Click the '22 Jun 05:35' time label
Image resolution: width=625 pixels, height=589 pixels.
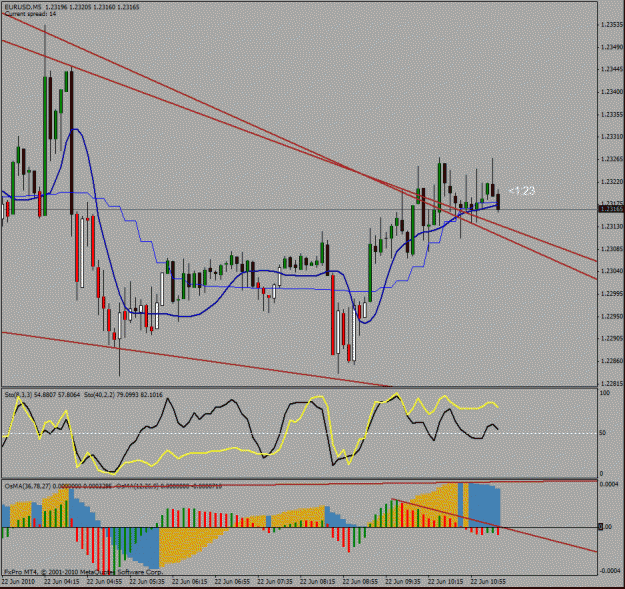tap(147, 582)
